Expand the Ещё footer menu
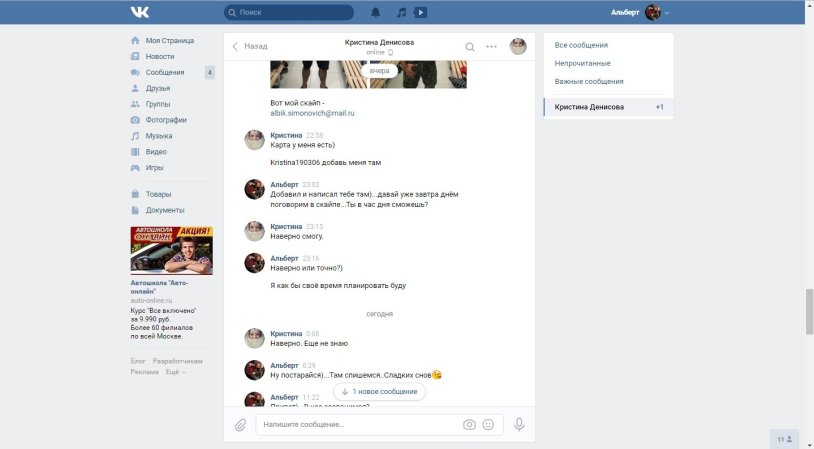Viewport: 814px width, 449px height. (x=174, y=372)
